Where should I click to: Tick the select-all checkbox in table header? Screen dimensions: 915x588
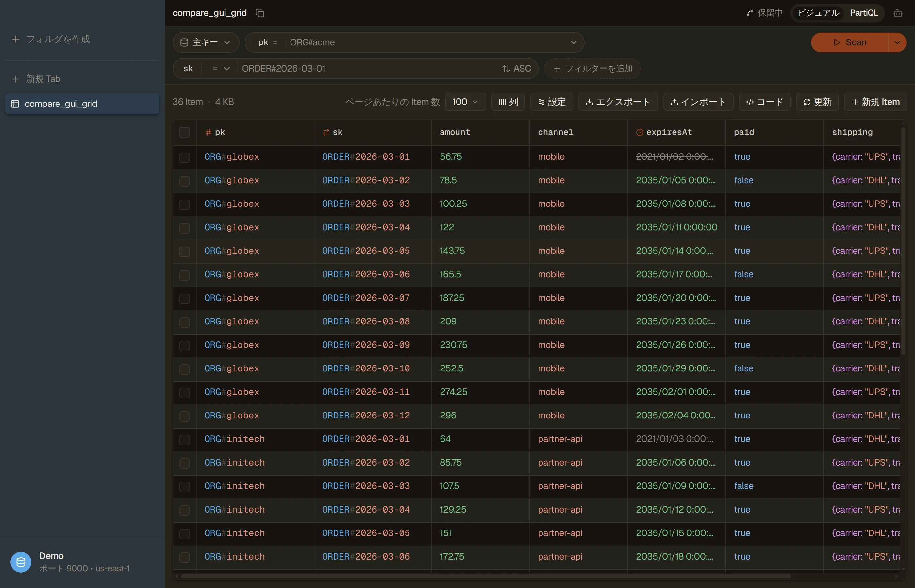click(x=184, y=132)
